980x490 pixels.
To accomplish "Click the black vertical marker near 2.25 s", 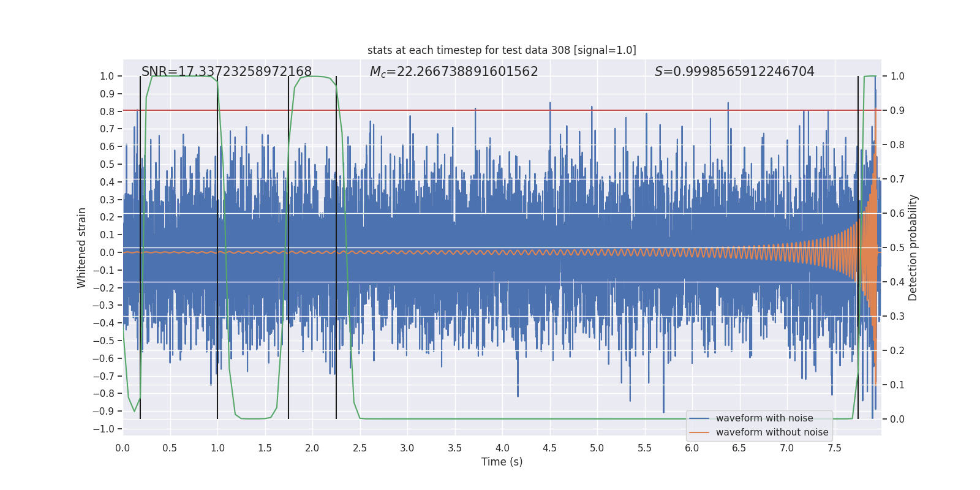I will 336,247.
